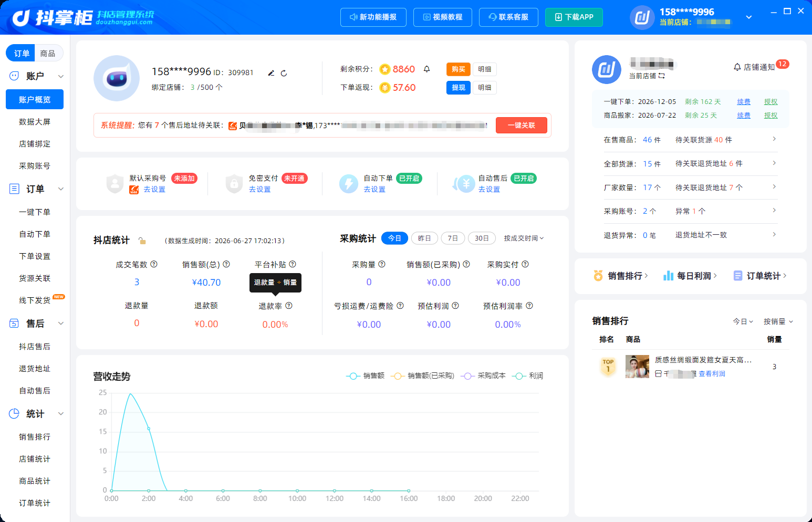The image size is (812, 522).
Task: Switch sidebar mode to 订单
Action: (x=21, y=53)
